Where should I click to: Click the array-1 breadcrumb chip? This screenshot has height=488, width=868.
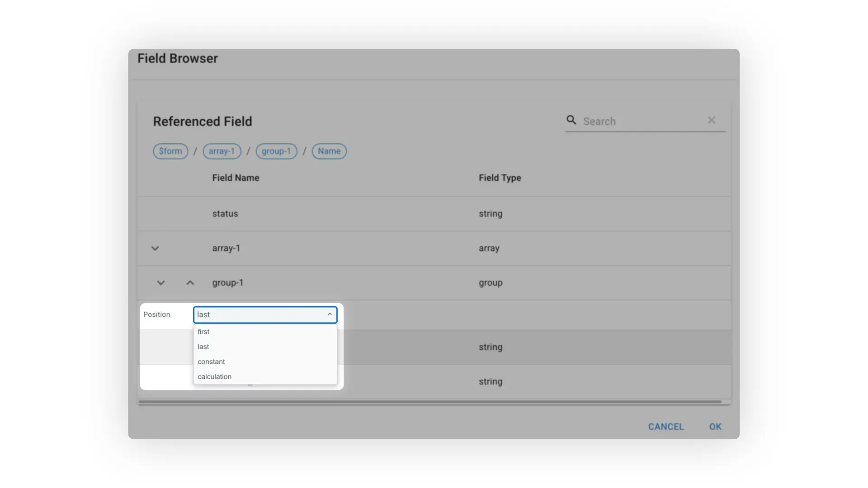(222, 151)
